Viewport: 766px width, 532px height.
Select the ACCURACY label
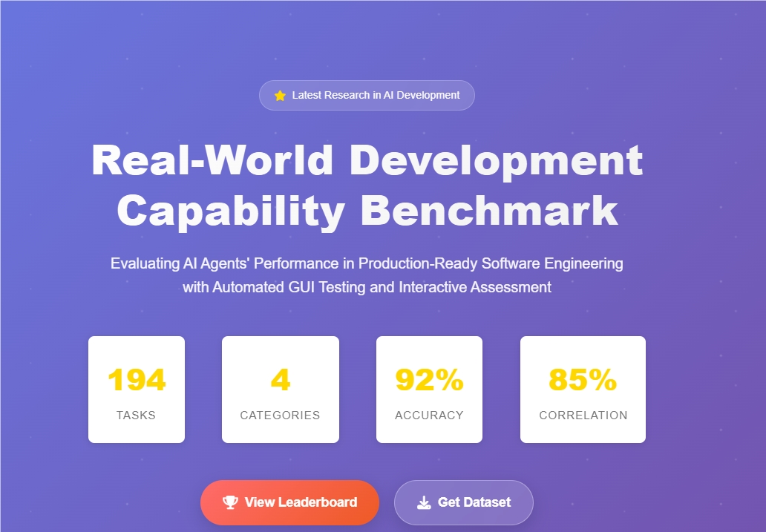(429, 416)
